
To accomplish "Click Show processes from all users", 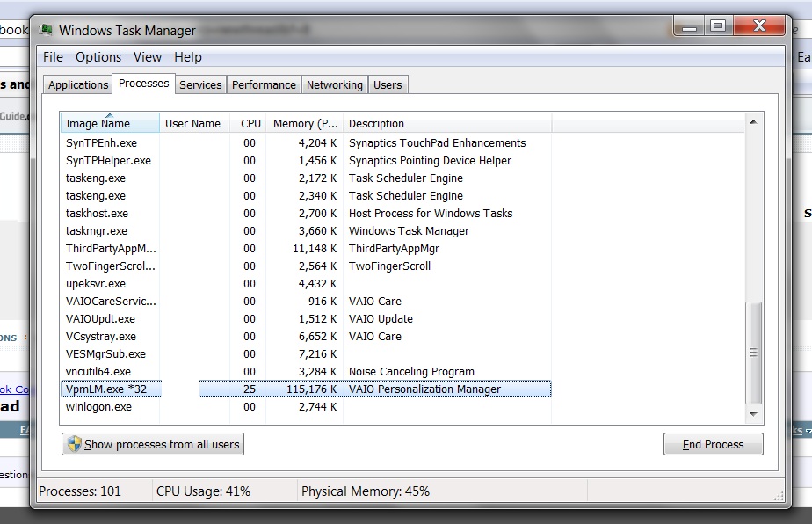I will (153, 444).
